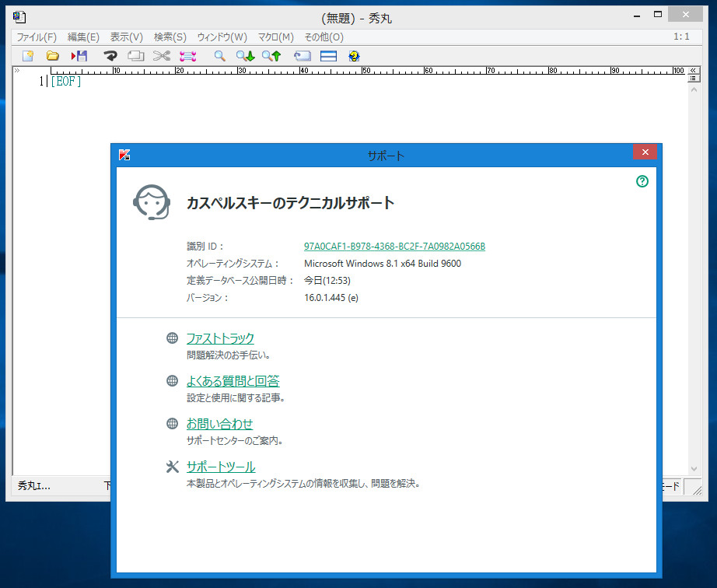Click the tag jump toolbar icon

click(x=302, y=55)
